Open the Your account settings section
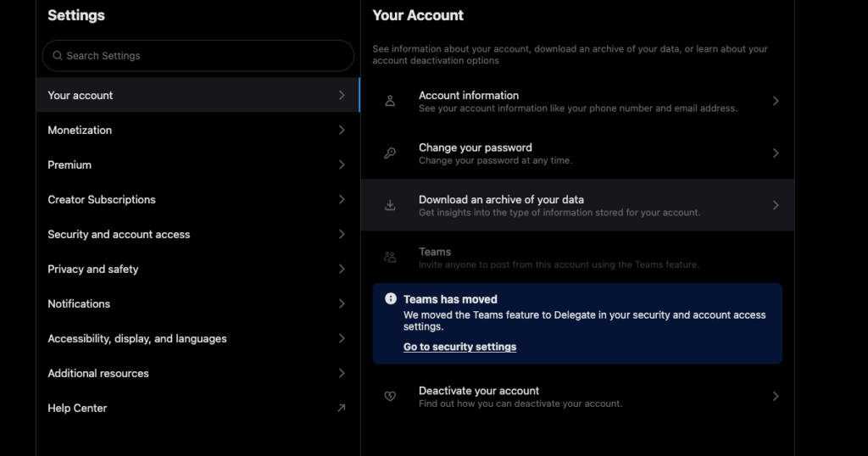868x456 pixels. pyautogui.click(x=198, y=95)
